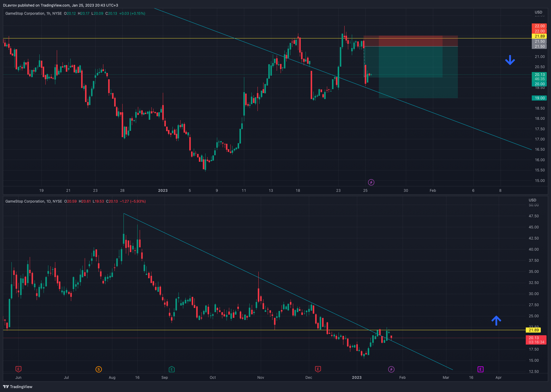Click the 'Feb' label on hourly time axis
Viewport: 551px width, 392px height.
coord(433,191)
